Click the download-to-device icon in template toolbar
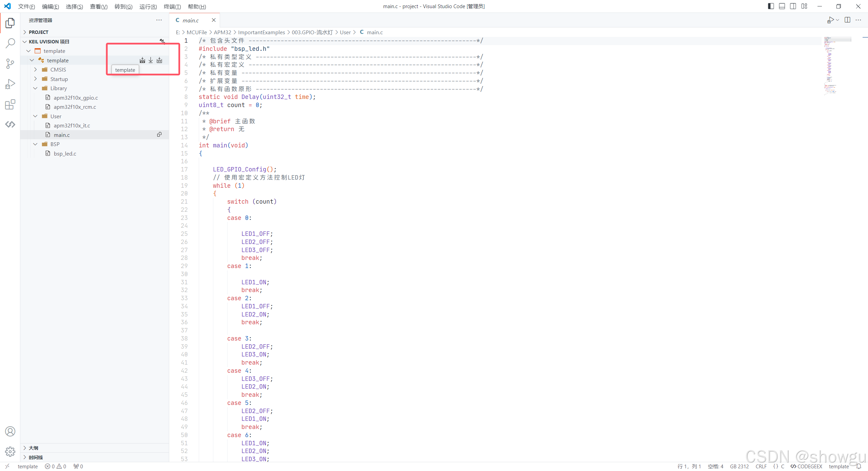Viewport: 868px width, 471px height. click(x=151, y=60)
